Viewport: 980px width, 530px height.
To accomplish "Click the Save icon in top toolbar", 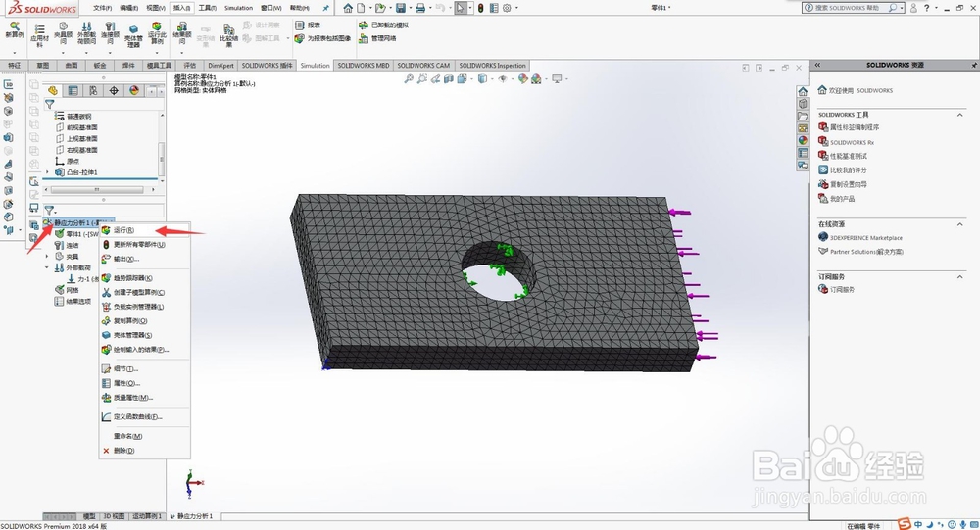I will pos(401,8).
